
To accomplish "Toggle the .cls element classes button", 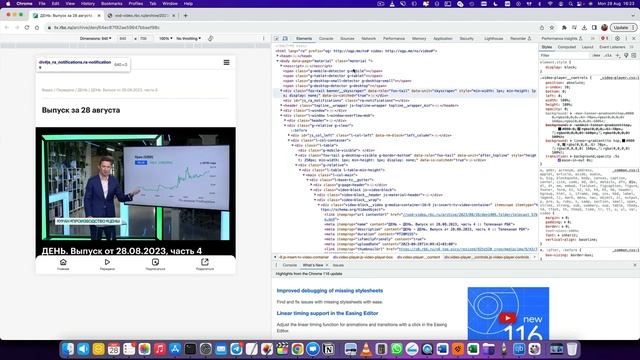I will tap(608, 55).
